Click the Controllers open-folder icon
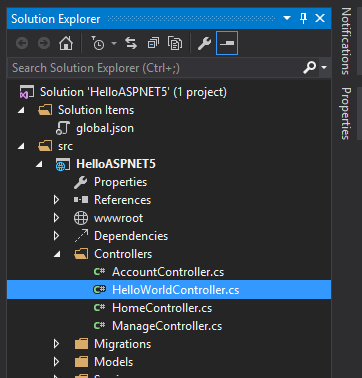The height and width of the screenshot is (378, 362). click(x=81, y=254)
